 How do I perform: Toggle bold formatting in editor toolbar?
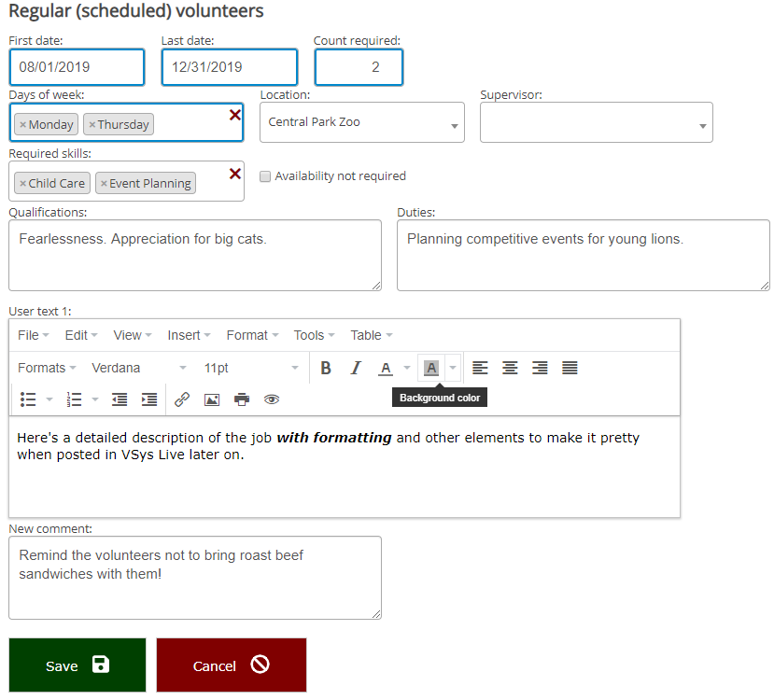pos(326,368)
